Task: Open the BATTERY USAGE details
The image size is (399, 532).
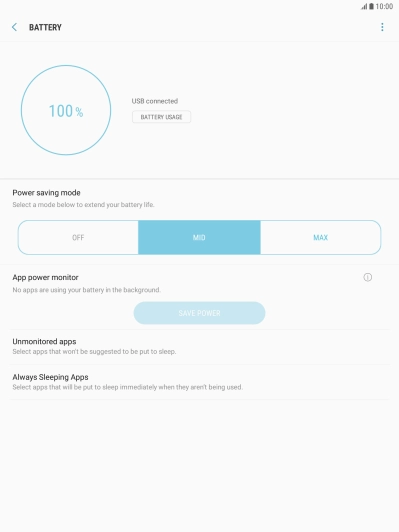Action: 162,117
